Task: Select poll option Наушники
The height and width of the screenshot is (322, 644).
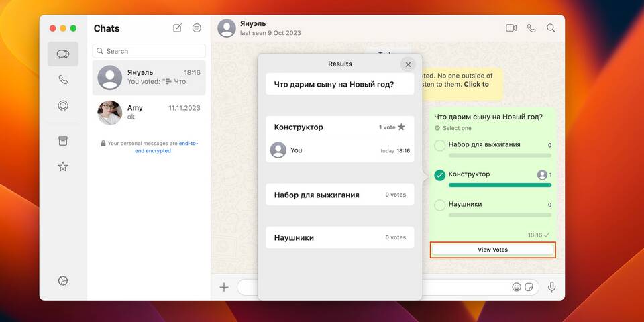Action: (x=440, y=205)
